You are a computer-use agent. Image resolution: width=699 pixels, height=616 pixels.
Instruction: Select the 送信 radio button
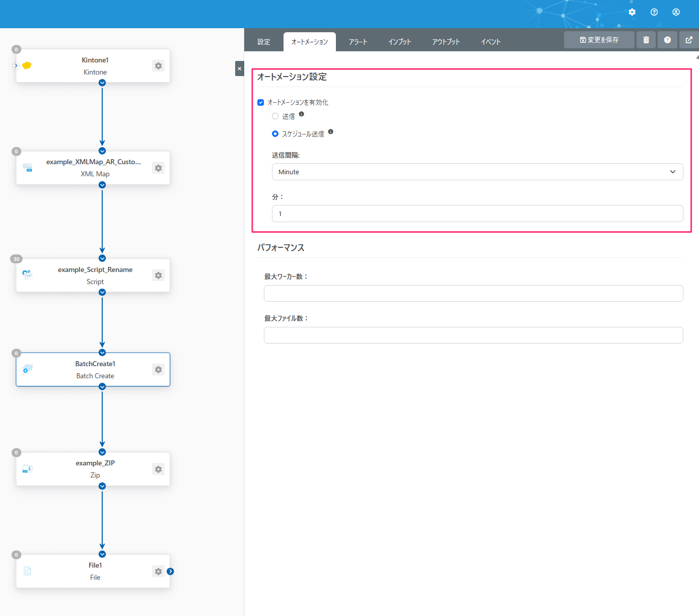(275, 116)
